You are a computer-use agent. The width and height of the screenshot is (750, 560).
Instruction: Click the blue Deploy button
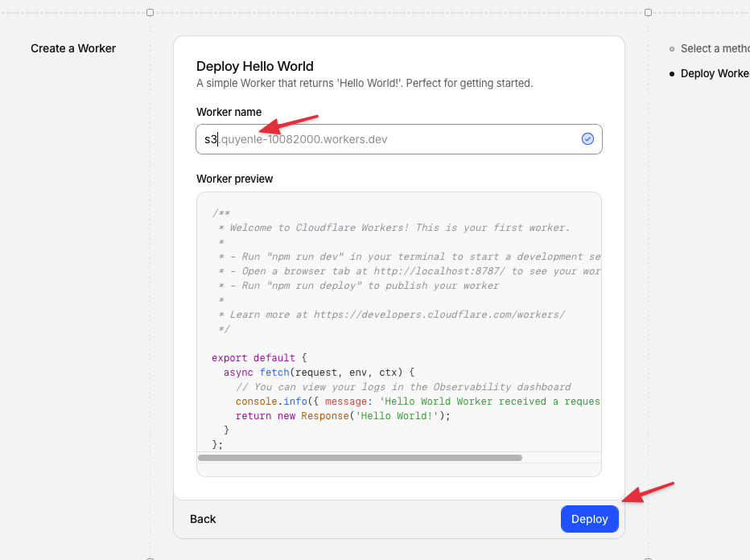(589, 519)
